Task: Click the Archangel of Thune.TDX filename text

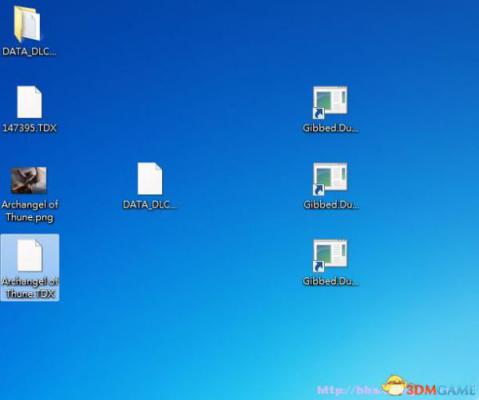Action: pyautogui.click(x=30, y=288)
